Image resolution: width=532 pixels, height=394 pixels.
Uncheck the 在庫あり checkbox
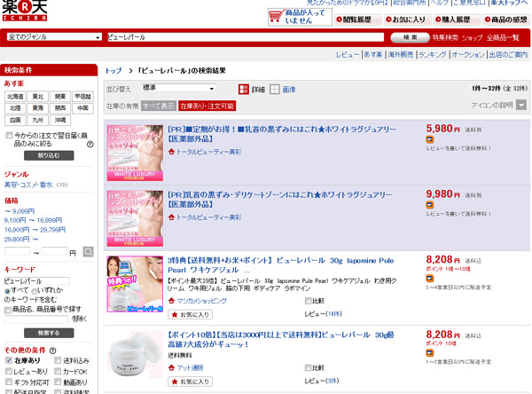9,360
